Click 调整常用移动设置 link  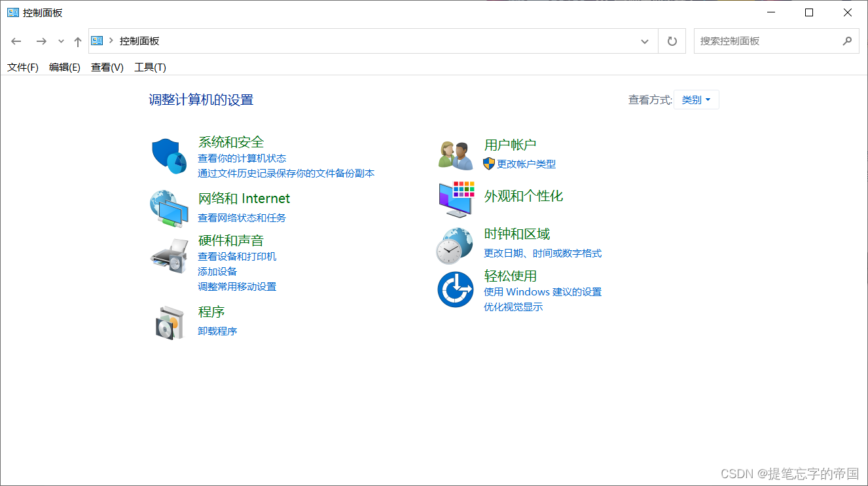[x=237, y=287]
